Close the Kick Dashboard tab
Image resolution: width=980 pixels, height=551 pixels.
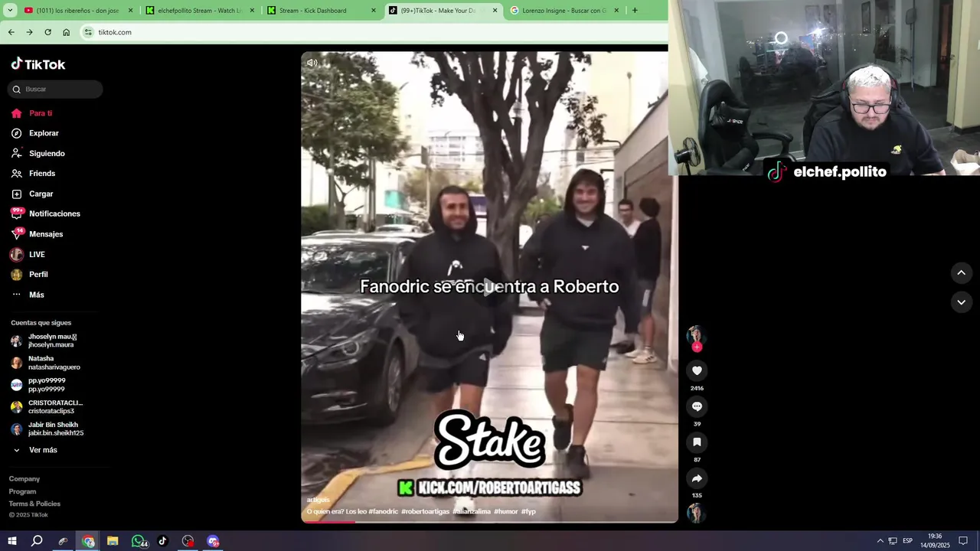click(374, 11)
